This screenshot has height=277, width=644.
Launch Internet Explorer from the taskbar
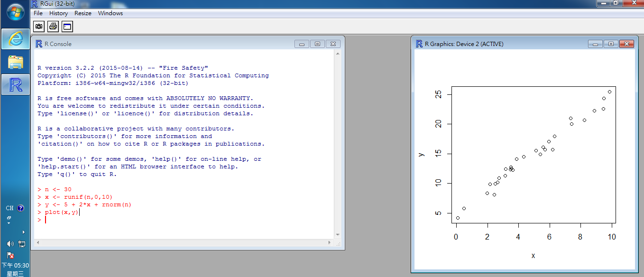[x=15, y=39]
